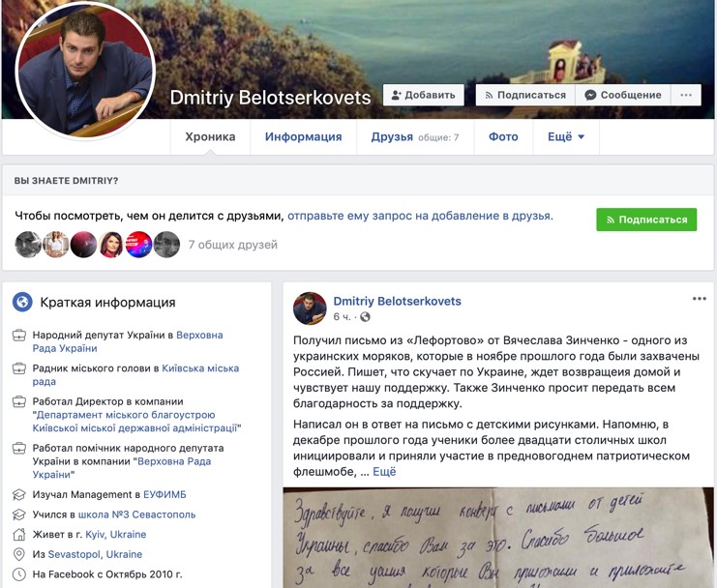Screen dimensions: 717x588
Task: Expand the Ещё dropdown in profile tabs
Action: (x=566, y=136)
